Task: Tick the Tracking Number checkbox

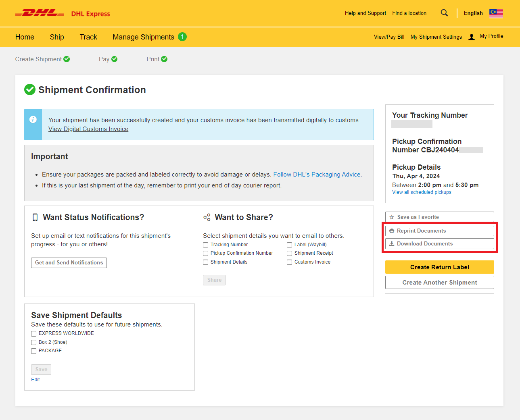Action: coord(206,245)
